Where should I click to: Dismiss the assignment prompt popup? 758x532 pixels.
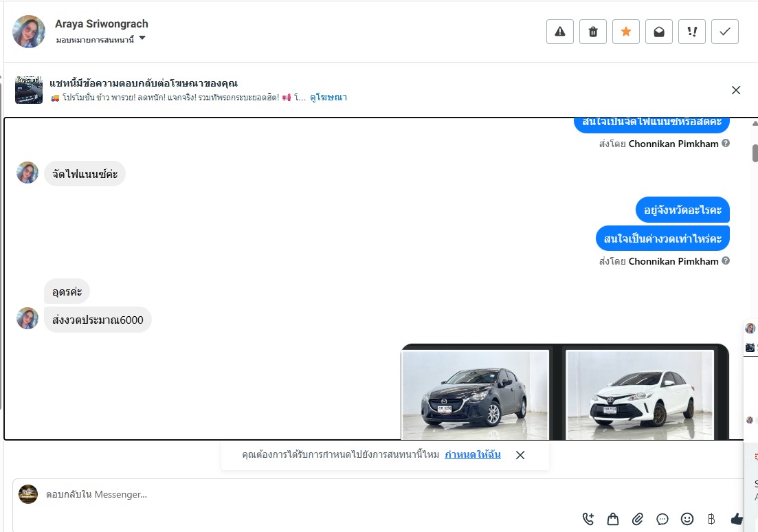tap(520, 455)
